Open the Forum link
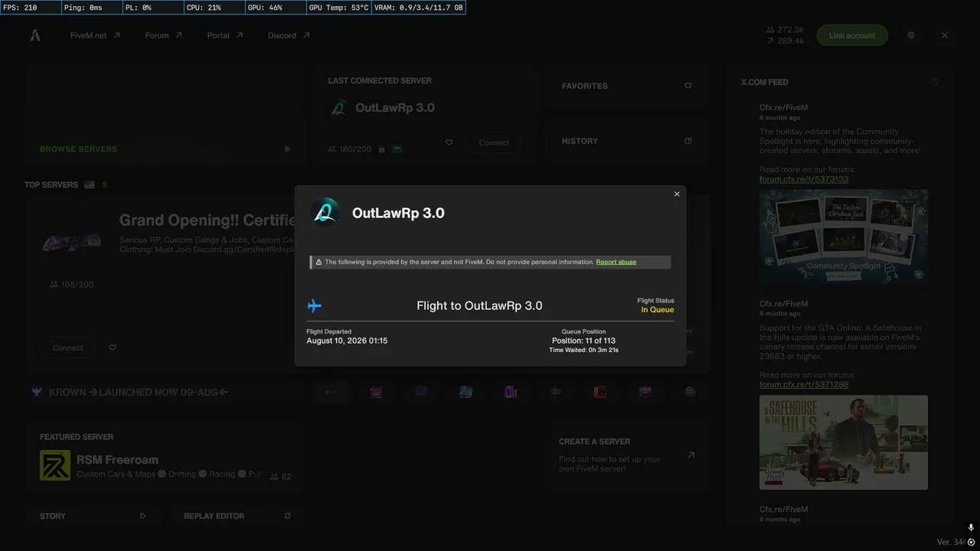The image size is (980, 551). coord(164,35)
